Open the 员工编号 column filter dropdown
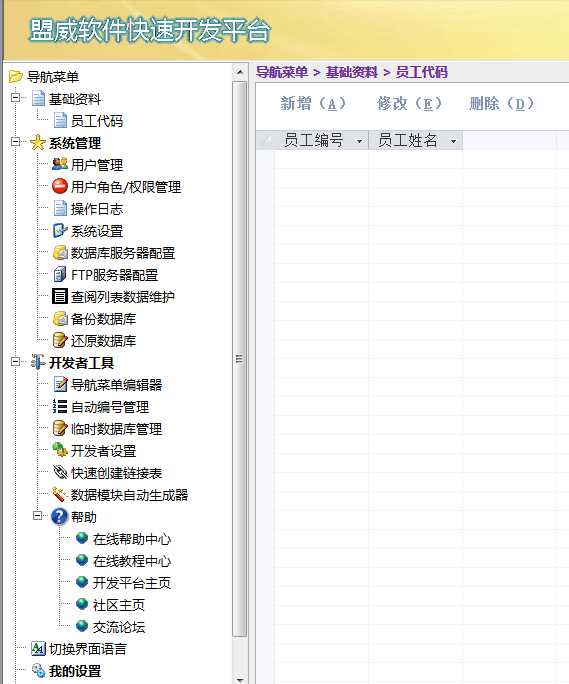The width and height of the screenshot is (569, 684). [360, 141]
